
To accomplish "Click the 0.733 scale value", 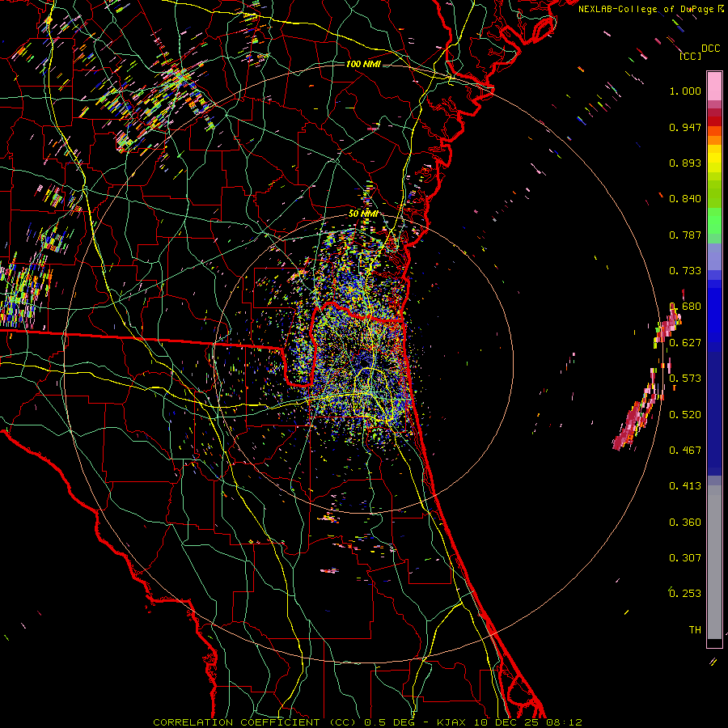I will click(685, 271).
